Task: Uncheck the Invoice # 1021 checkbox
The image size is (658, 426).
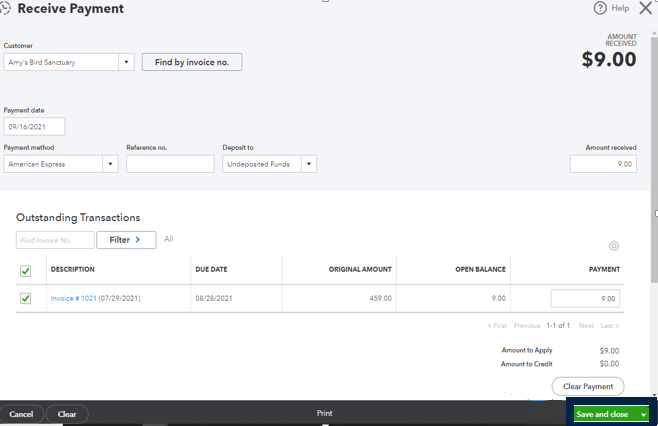Action: tap(26, 298)
